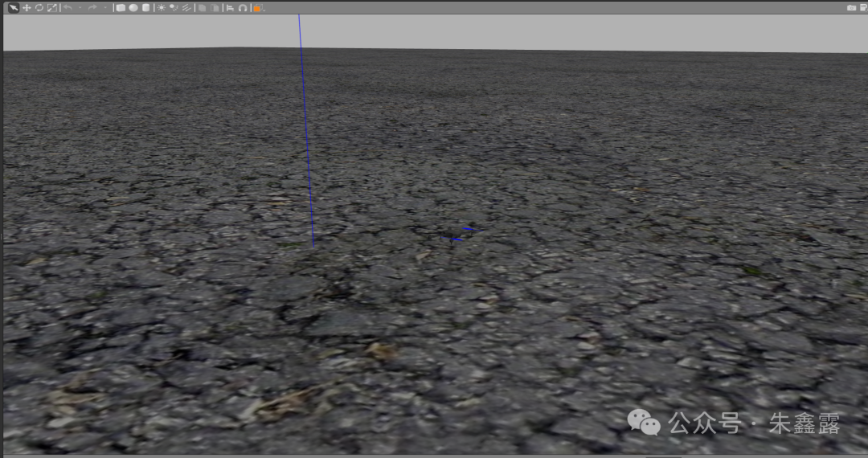The height and width of the screenshot is (458, 868).
Task: Take a screenshot with camera icon
Action: 851,8
